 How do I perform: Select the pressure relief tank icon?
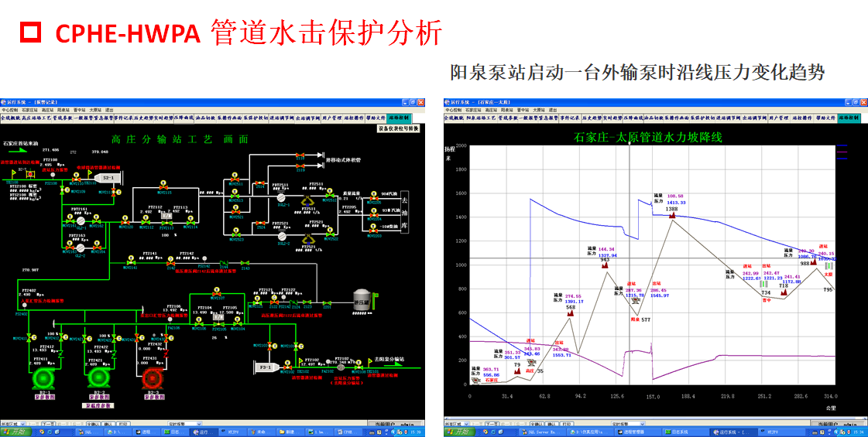point(362,302)
